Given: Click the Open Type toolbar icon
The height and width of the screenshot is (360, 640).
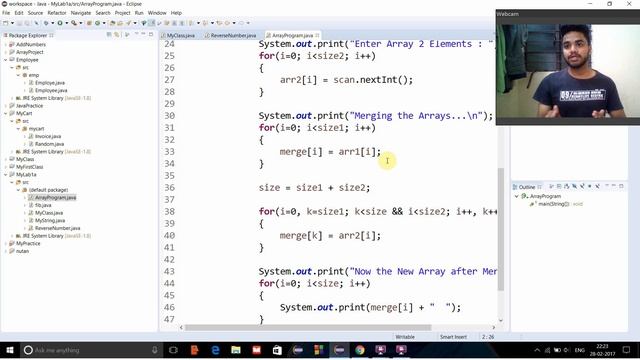Looking at the screenshot, I should [x=112, y=23].
